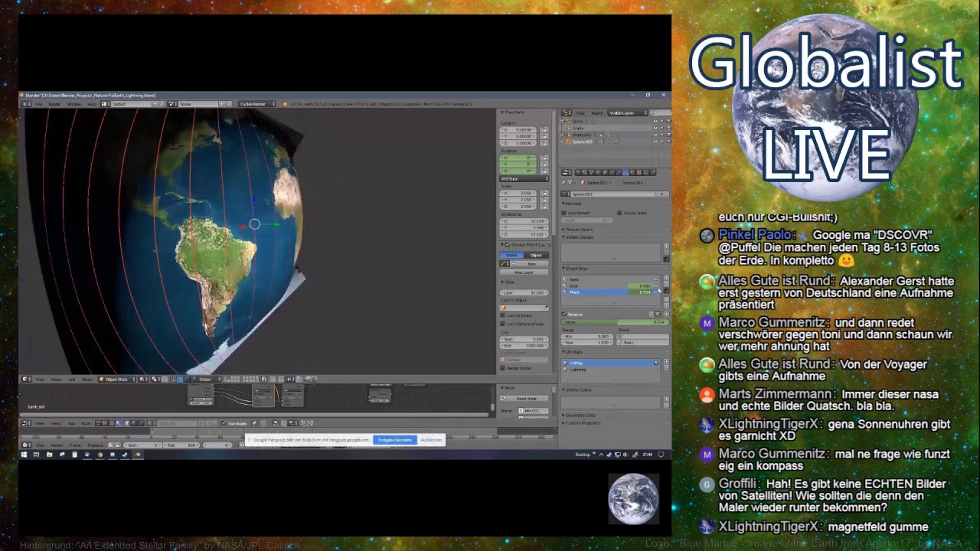980x551 pixels.
Task: Open the notification center icon in taskbar
Action: click(661, 455)
